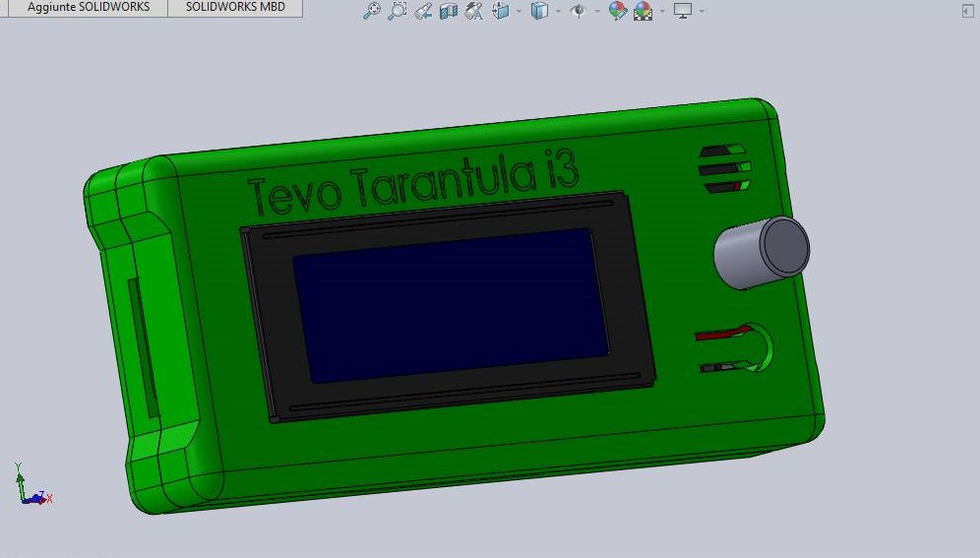Expand the Apply Scene dropdown arrow
Image resolution: width=980 pixels, height=558 pixels.
(x=662, y=11)
